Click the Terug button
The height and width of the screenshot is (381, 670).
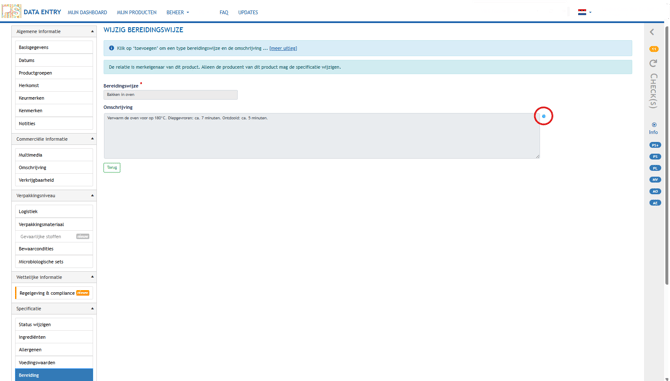pyautogui.click(x=112, y=167)
